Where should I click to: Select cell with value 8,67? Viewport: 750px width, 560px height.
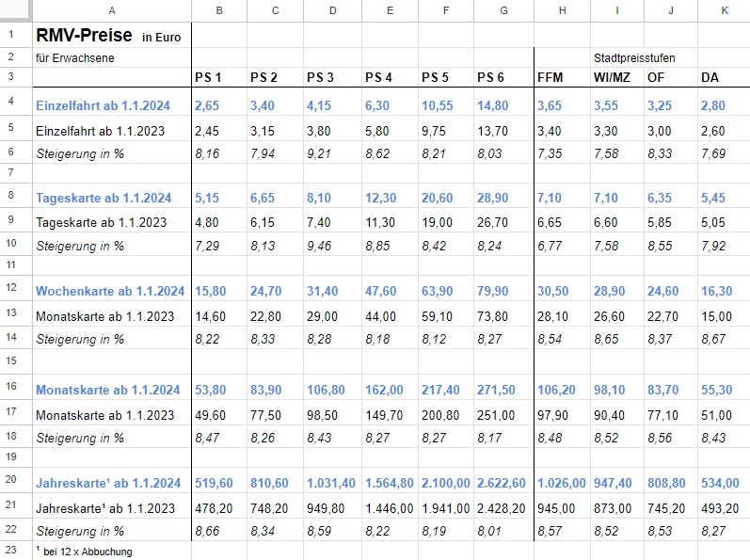pyautogui.click(x=725, y=339)
